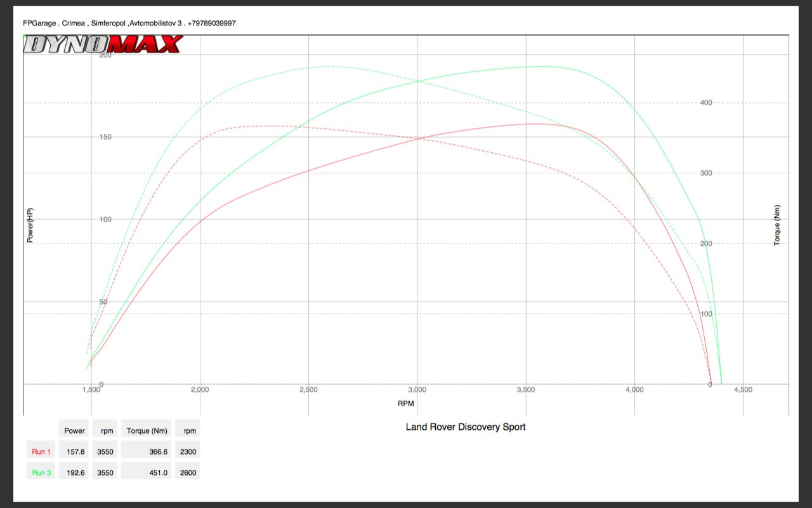Select the "2,500" RPM axis tick label
This screenshot has height=508, width=812.
click(308, 390)
